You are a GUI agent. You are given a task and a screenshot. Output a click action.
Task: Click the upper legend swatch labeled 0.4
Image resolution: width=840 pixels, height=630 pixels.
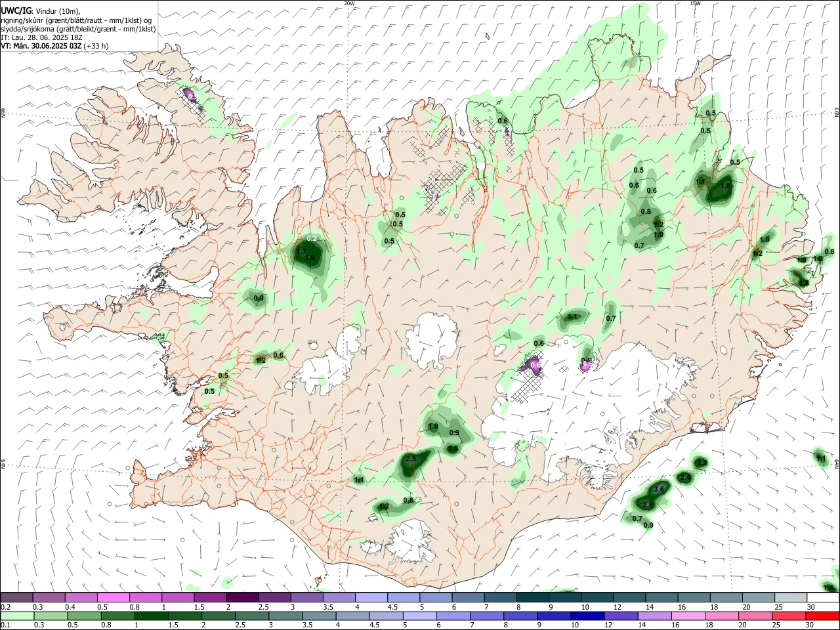coord(82,598)
